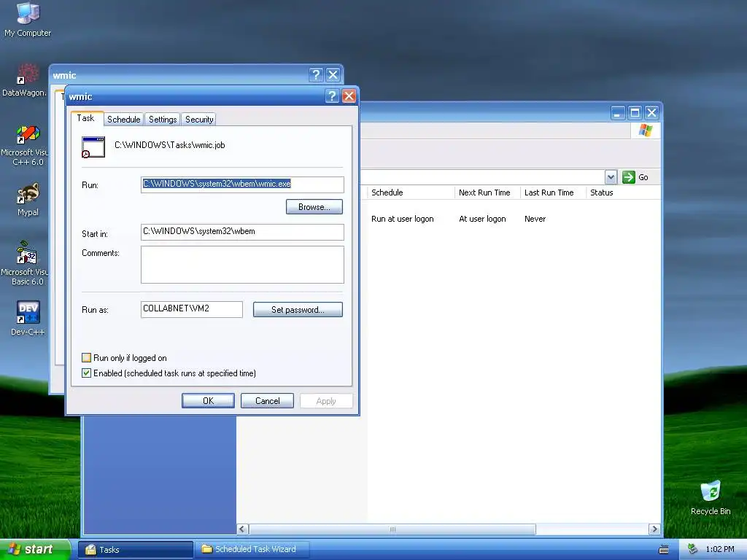Screen dimensions: 747x560
Task: Sort by Next Run Time column header
Action: pos(487,192)
